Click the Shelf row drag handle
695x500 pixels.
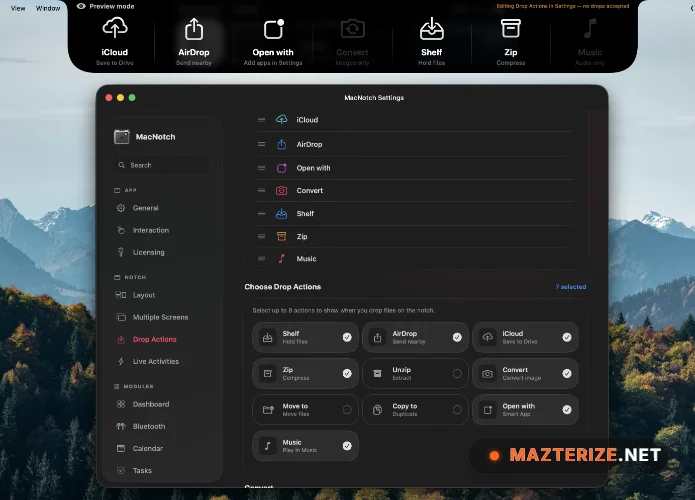coord(262,214)
